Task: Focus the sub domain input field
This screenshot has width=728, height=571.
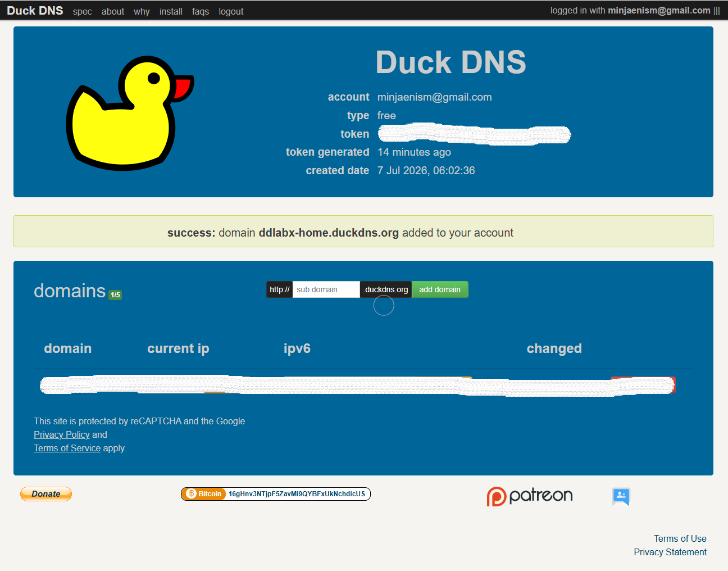Action: point(326,289)
